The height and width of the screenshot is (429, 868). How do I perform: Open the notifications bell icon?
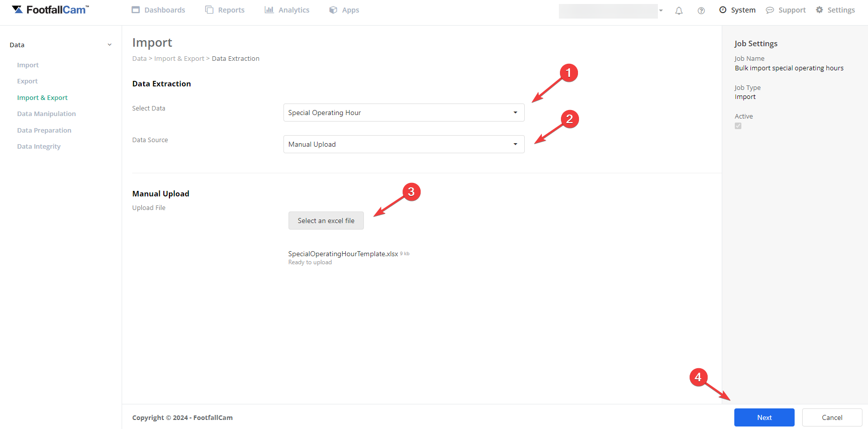click(x=679, y=11)
